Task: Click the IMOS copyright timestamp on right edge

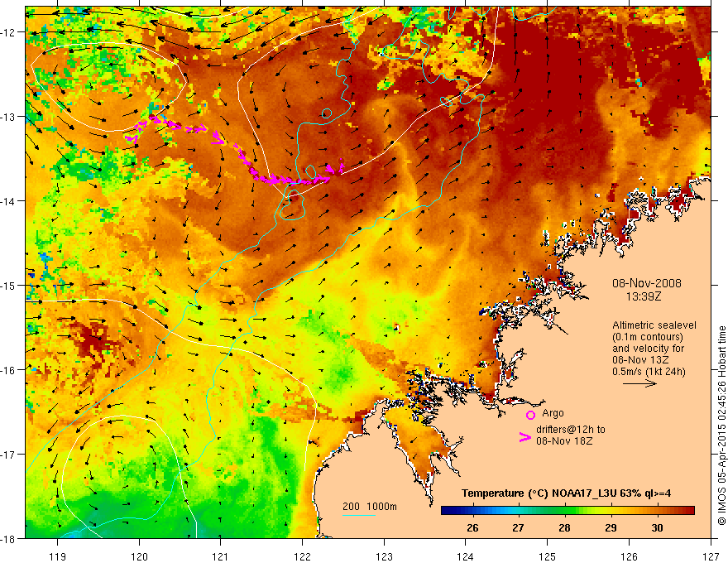Action: pos(721,426)
